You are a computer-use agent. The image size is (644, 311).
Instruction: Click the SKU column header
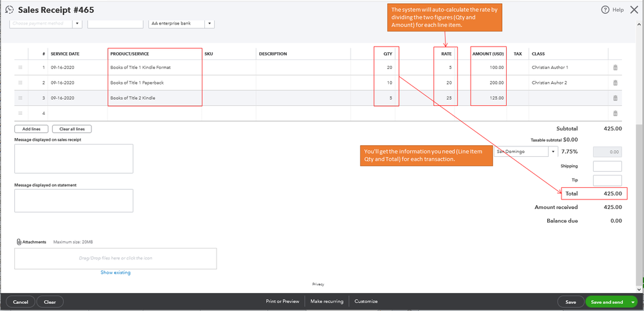[x=209, y=54]
